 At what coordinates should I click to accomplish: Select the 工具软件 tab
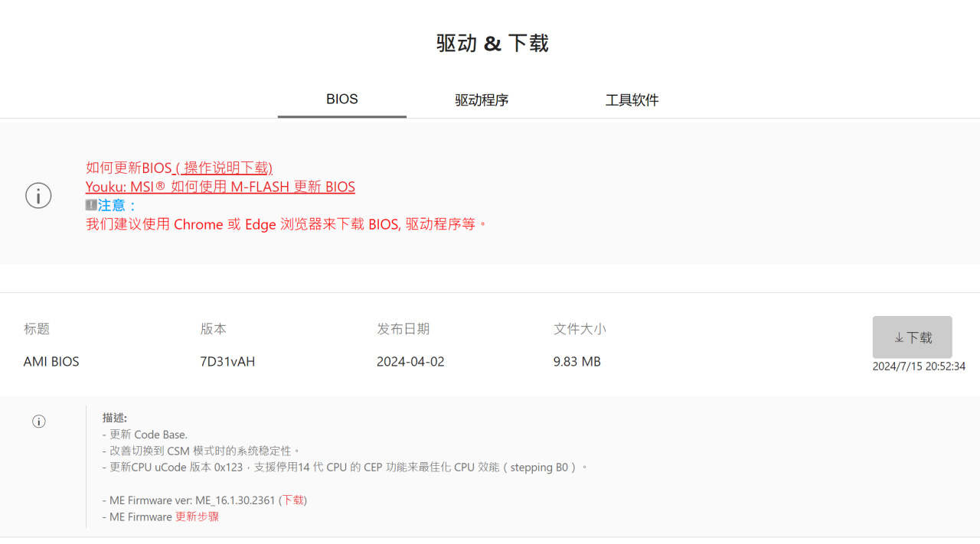click(632, 100)
